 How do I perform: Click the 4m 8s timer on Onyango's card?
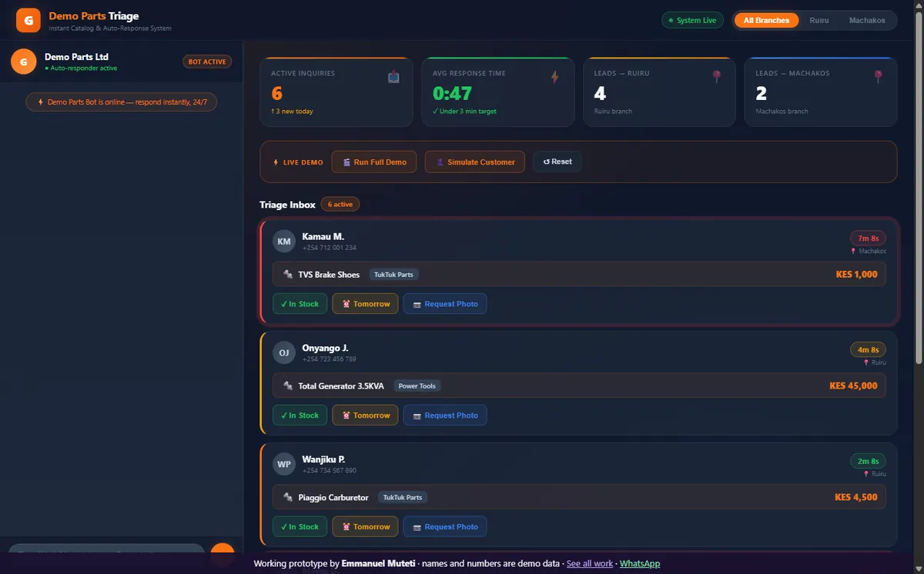868,350
